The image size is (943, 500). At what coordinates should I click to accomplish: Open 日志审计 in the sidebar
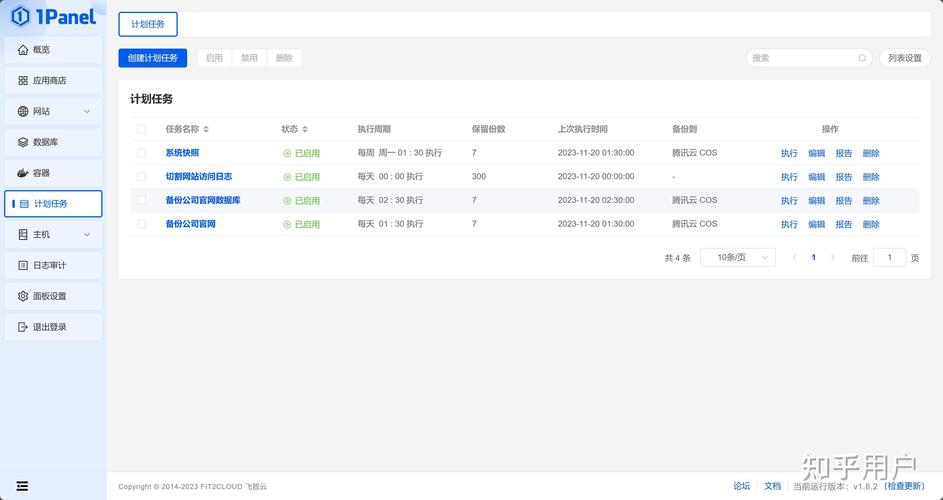pyautogui.click(x=54, y=265)
